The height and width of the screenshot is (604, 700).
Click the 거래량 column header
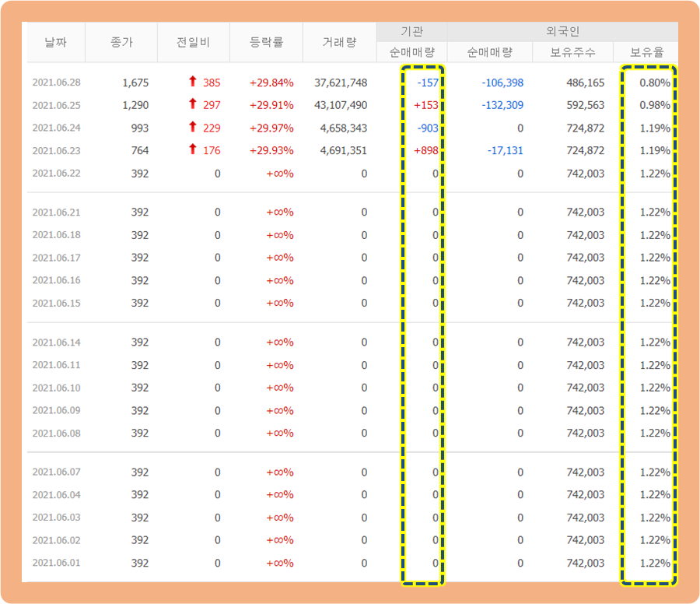point(339,43)
